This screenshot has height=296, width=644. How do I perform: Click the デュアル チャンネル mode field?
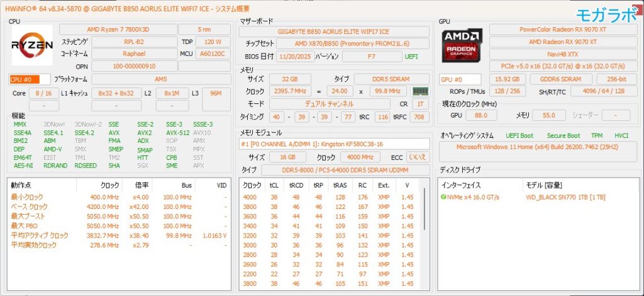(x=330, y=104)
